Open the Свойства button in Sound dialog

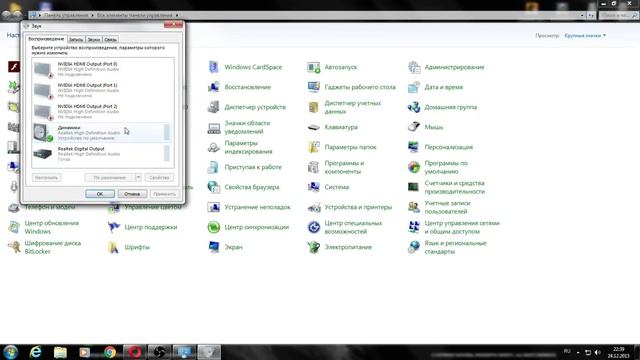(159, 178)
